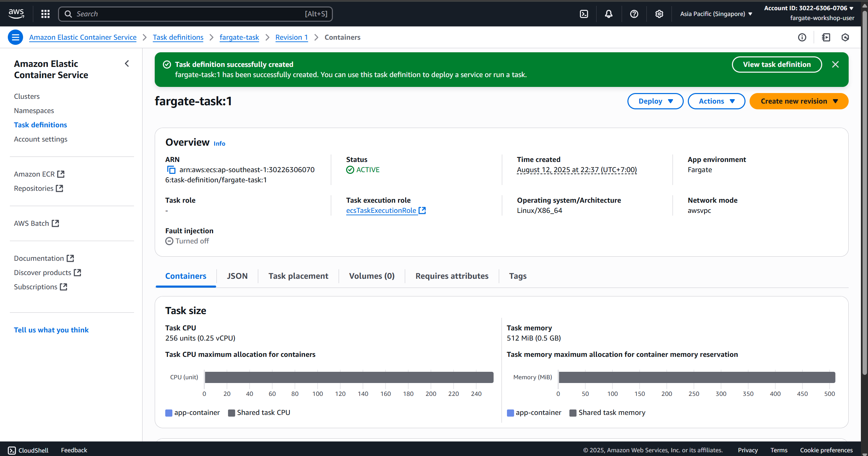The width and height of the screenshot is (868, 456).
Task: Collapse the Amazon Elastic Container Service sidebar
Action: click(x=127, y=63)
